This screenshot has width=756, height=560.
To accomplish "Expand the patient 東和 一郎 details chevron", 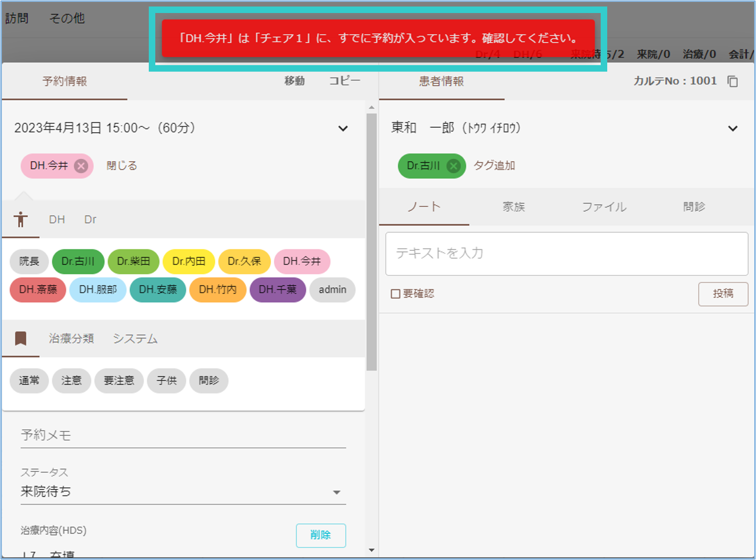I will point(732,128).
